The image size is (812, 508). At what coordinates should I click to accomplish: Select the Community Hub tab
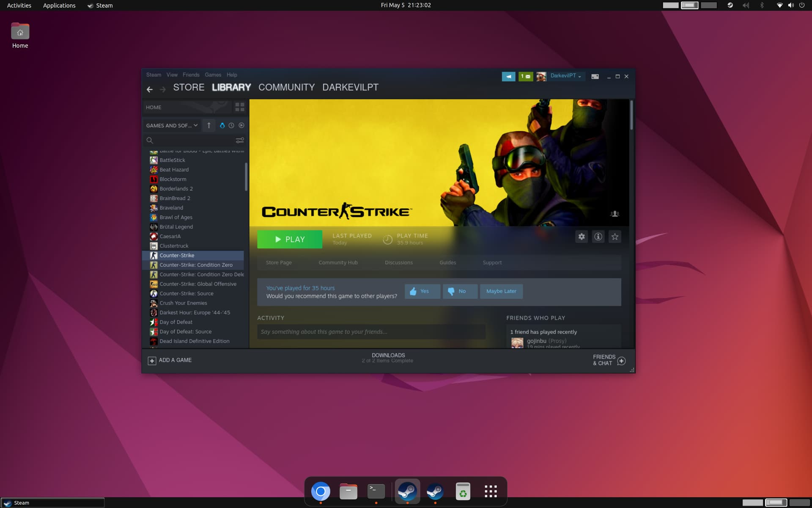pyautogui.click(x=338, y=262)
